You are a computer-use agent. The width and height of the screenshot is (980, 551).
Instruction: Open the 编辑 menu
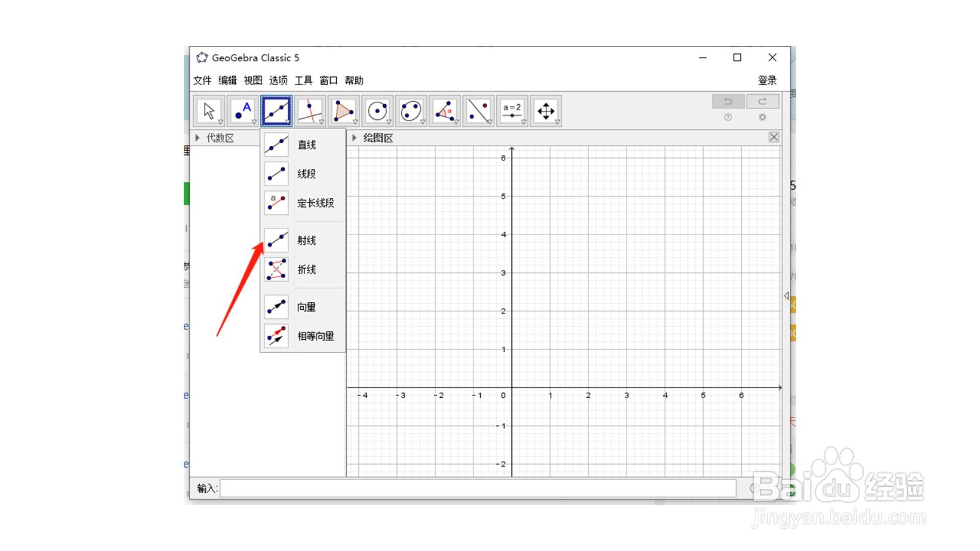(228, 80)
